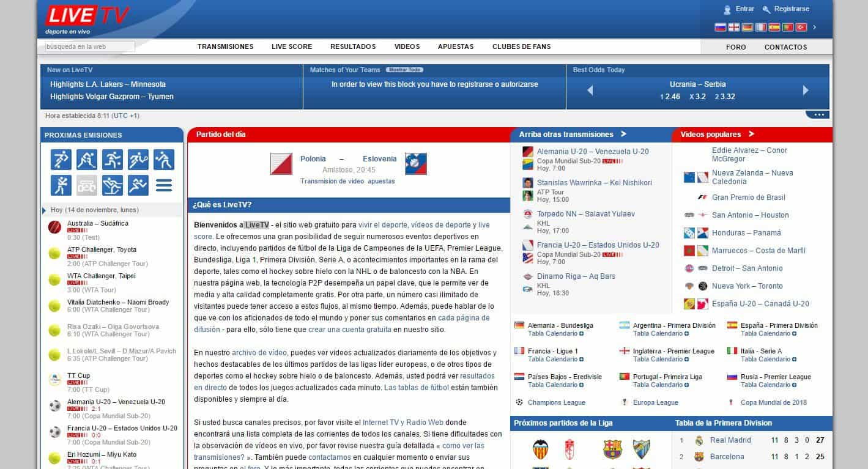
Task: Expand the Arriba otras transmisiones arrow
Action: coord(623,134)
